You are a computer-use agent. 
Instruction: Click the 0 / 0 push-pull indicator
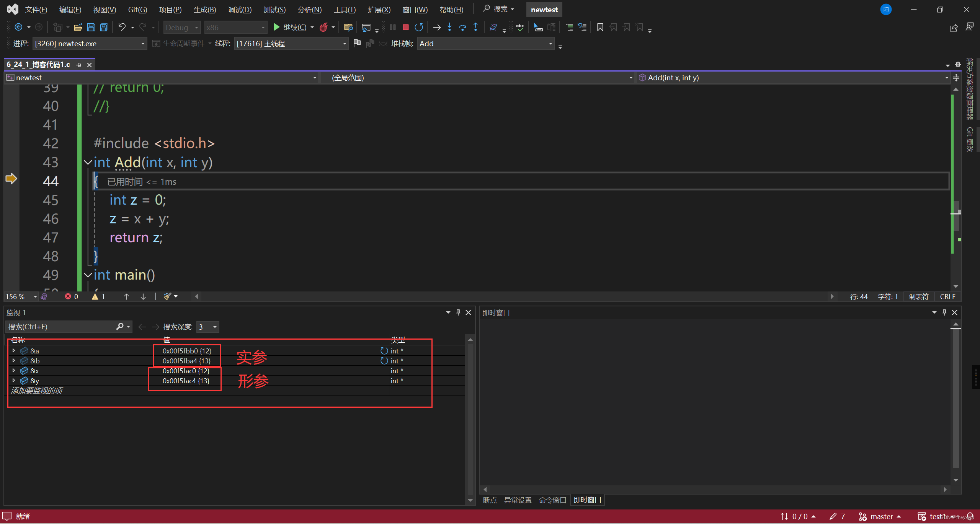(x=798, y=516)
